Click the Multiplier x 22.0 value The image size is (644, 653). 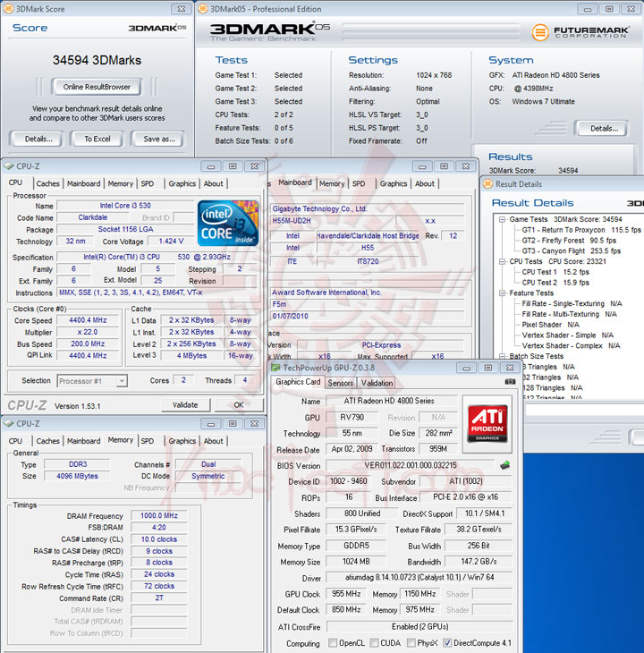point(88,332)
